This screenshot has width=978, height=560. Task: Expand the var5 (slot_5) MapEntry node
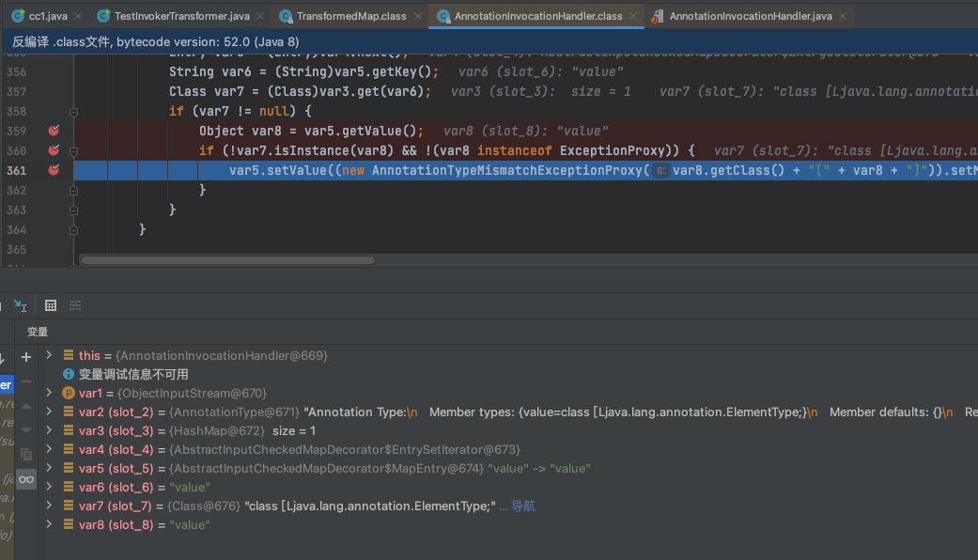tap(49, 468)
